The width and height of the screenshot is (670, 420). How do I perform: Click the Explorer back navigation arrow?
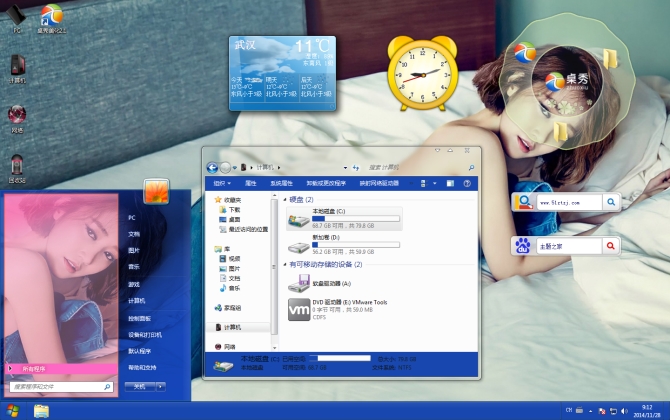[212, 167]
